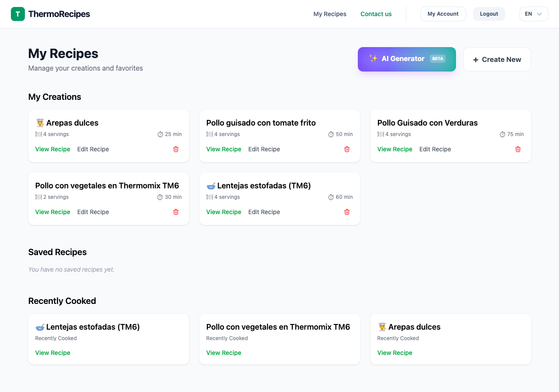Screen dimensions: 559x392
Task: Go to My Recipes in navigation
Action: [x=329, y=14]
